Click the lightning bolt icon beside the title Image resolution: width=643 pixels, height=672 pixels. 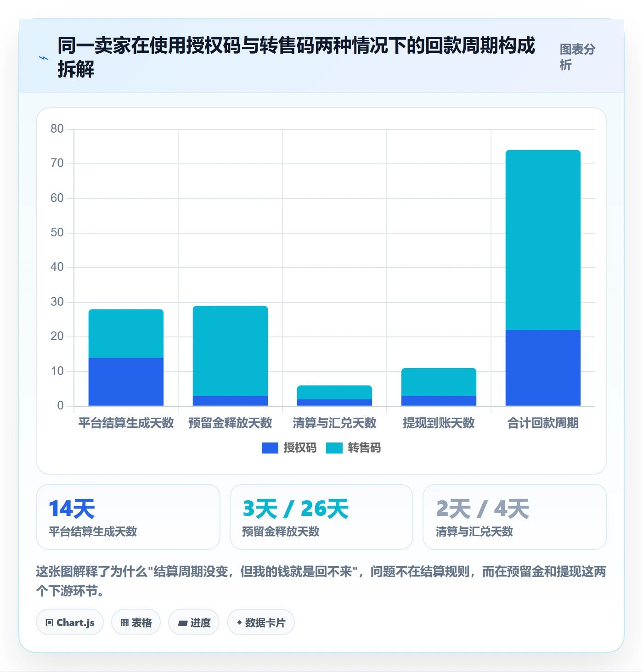[44, 58]
